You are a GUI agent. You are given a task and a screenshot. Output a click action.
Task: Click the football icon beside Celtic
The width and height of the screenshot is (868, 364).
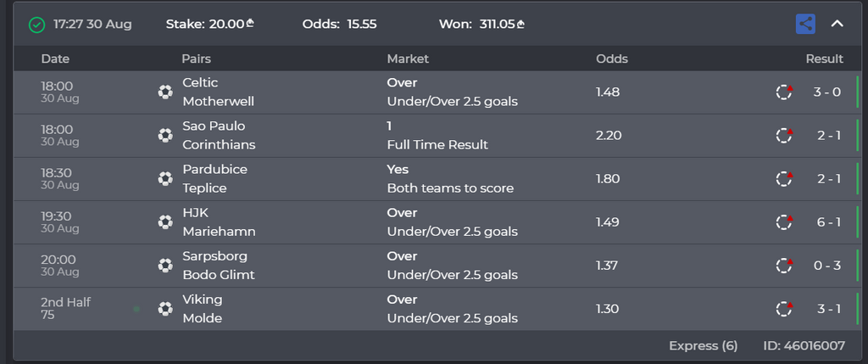tap(165, 92)
